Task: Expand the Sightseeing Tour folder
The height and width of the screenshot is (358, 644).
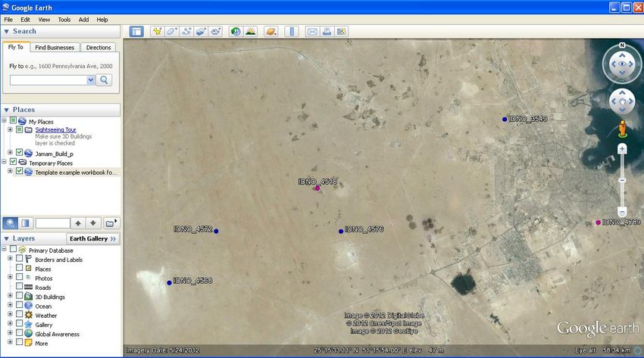Action: click(x=11, y=129)
